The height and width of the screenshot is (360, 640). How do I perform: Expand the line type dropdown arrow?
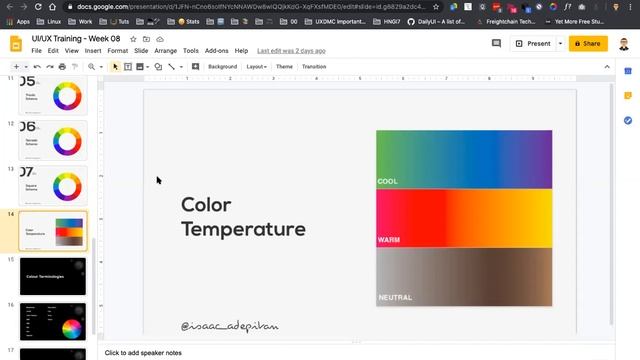(x=181, y=67)
